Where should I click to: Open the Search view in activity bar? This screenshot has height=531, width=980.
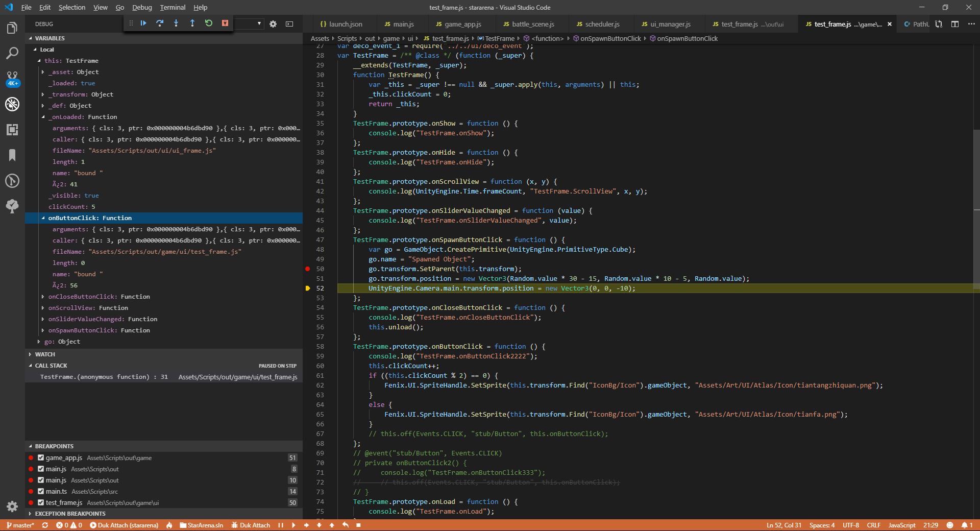pyautogui.click(x=12, y=53)
